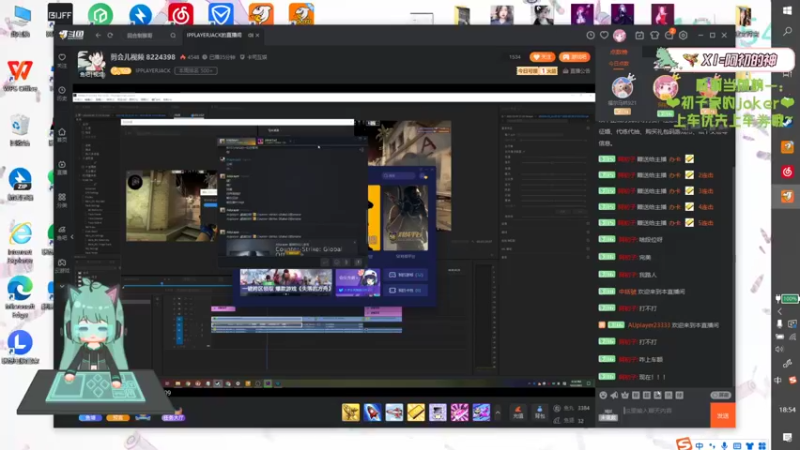Send the airplane gift
This screenshot has width=800, height=450.
[351, 412]
